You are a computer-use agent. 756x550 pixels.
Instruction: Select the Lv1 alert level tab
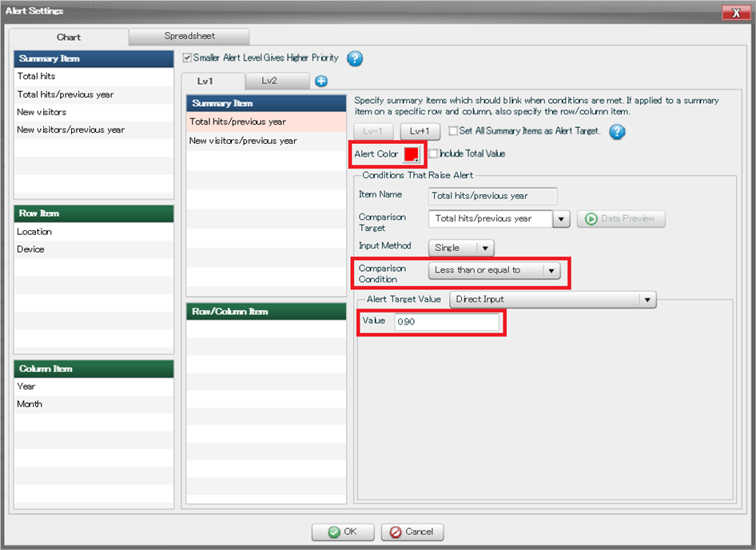213,81
